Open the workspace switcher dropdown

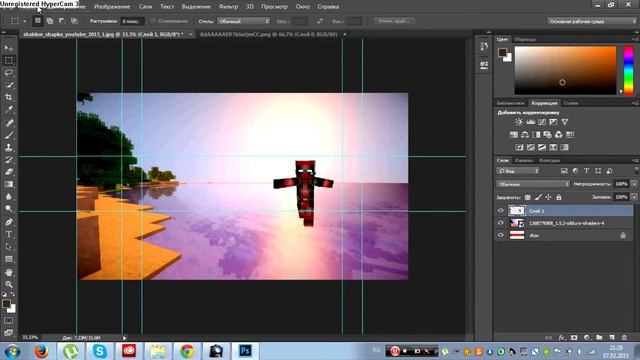[x=592, y=21]
